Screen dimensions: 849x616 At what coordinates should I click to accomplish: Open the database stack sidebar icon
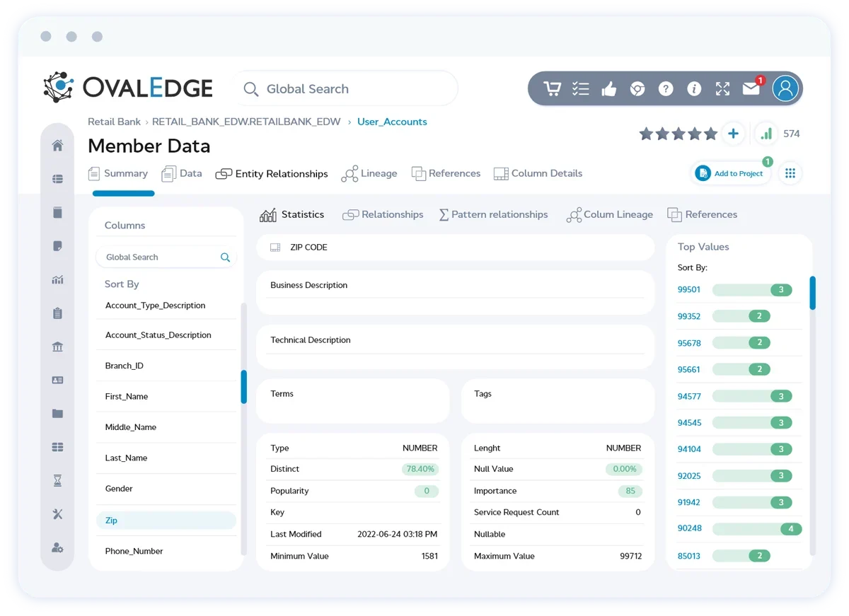[58, 179]
